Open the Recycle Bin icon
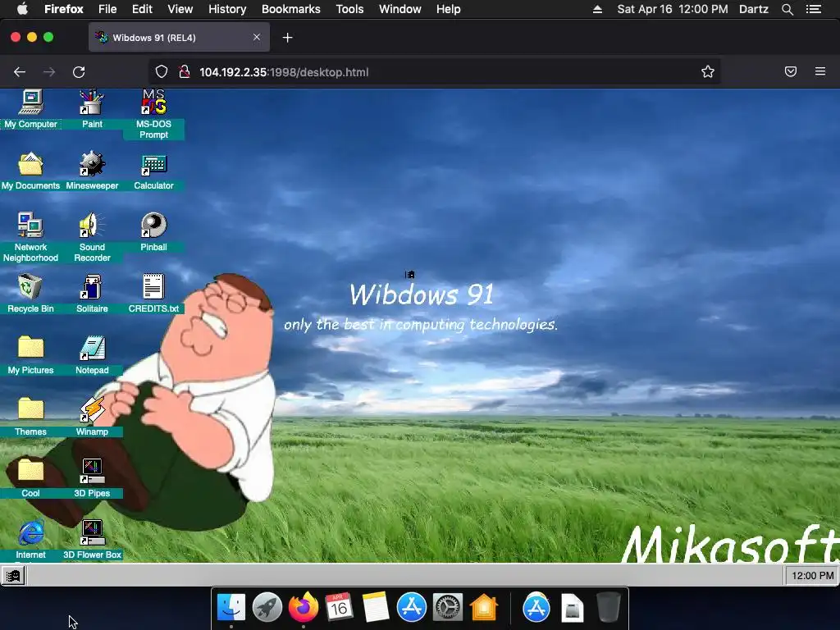Viewport: 840px width, 630px height. (30, 294)
